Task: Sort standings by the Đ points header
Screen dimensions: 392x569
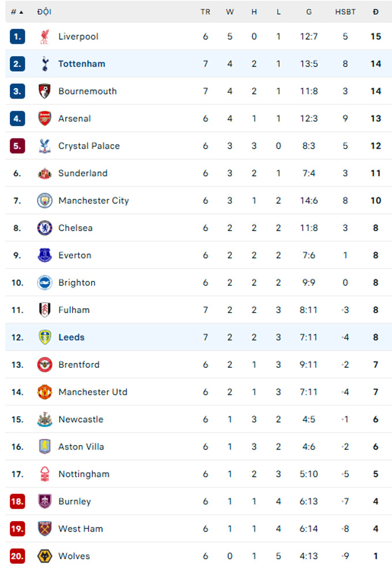Action: click(376, 12)
